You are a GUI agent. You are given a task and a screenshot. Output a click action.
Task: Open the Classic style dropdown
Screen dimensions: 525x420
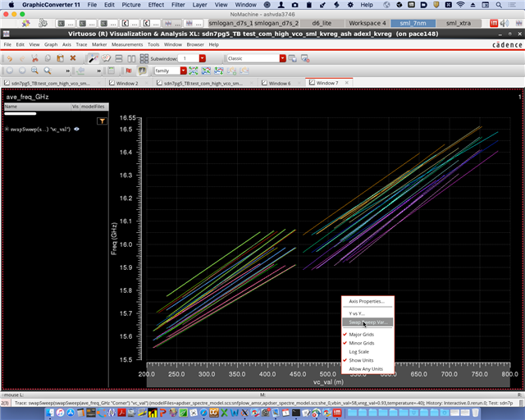click(x=283, y=58)
